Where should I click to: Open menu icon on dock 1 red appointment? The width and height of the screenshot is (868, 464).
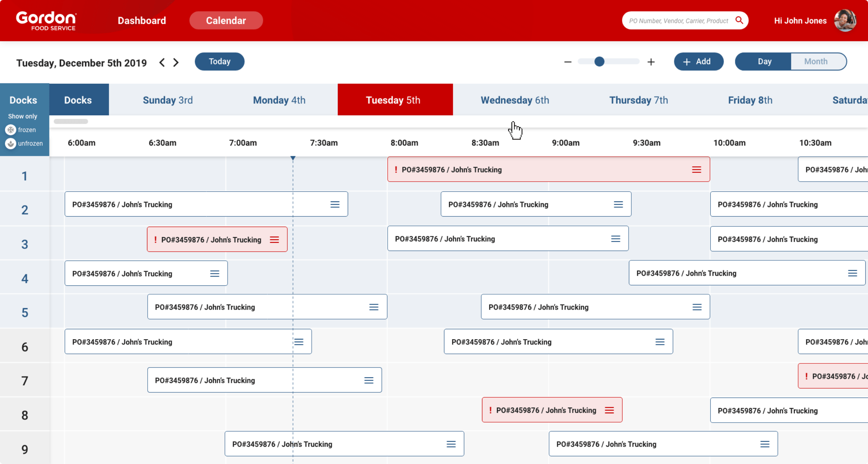pos(696,170)
